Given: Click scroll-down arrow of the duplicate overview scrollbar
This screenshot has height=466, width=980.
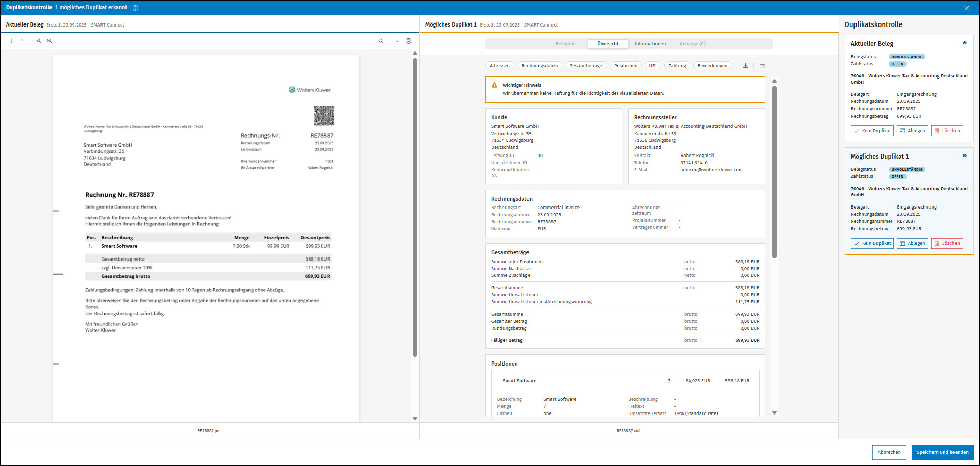Looking at the screenshot, I should (x=774, y=412).
